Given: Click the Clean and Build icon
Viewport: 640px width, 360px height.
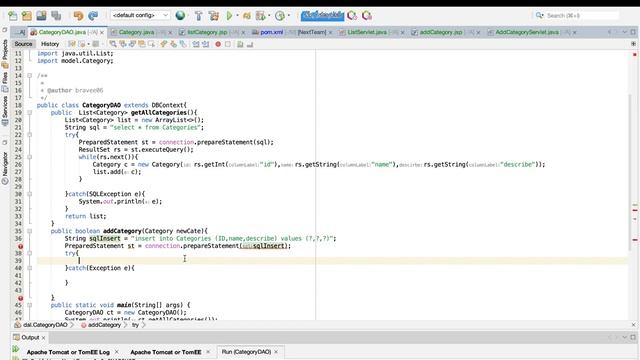Looking at the screenshot, I should pyautogui.click(x=213, y=16).
